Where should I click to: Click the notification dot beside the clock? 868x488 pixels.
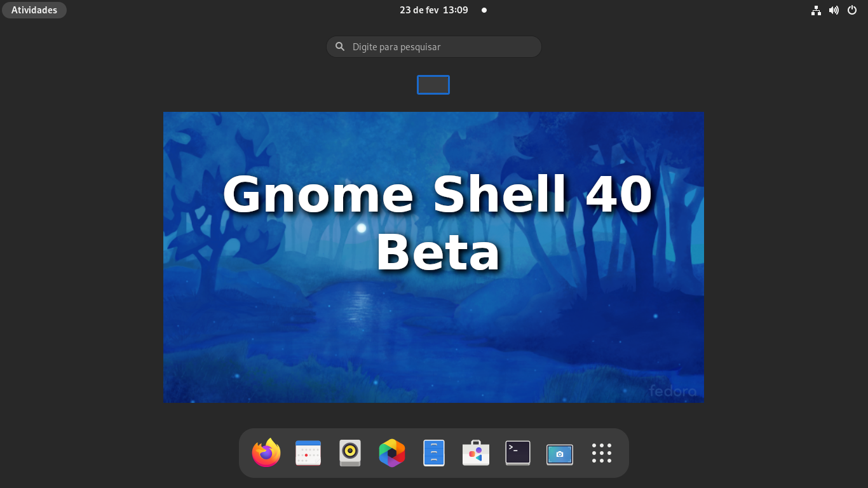[x=484, y=10]
